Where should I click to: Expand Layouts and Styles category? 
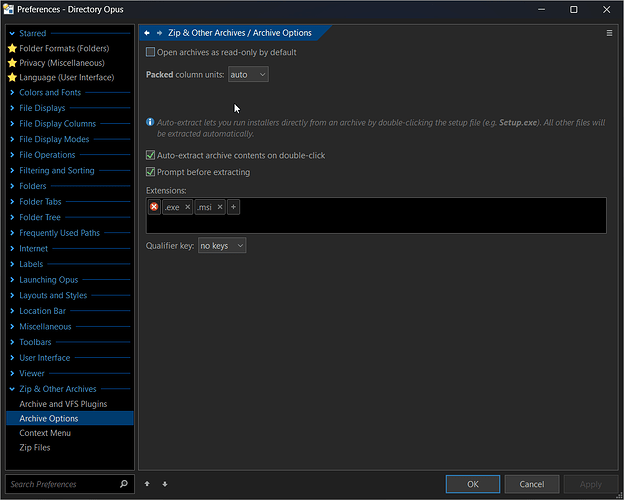click(12, 295)
